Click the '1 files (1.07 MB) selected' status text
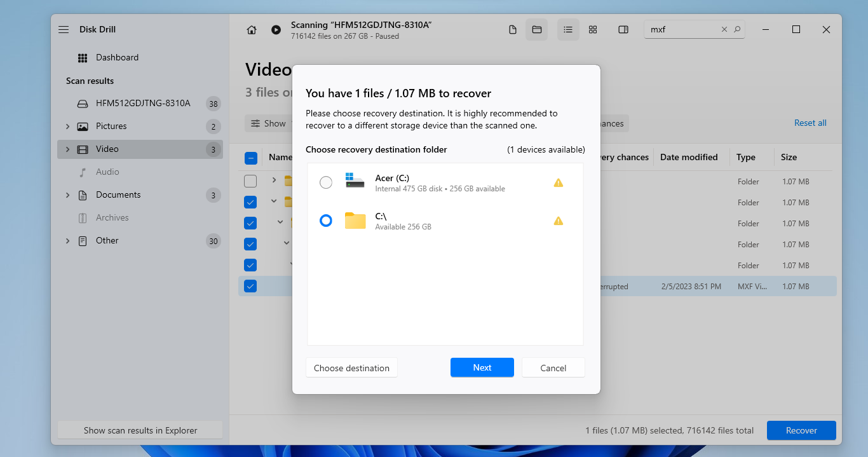The height and width of the screenshot is (457, 868). click(x=634, y=431)
